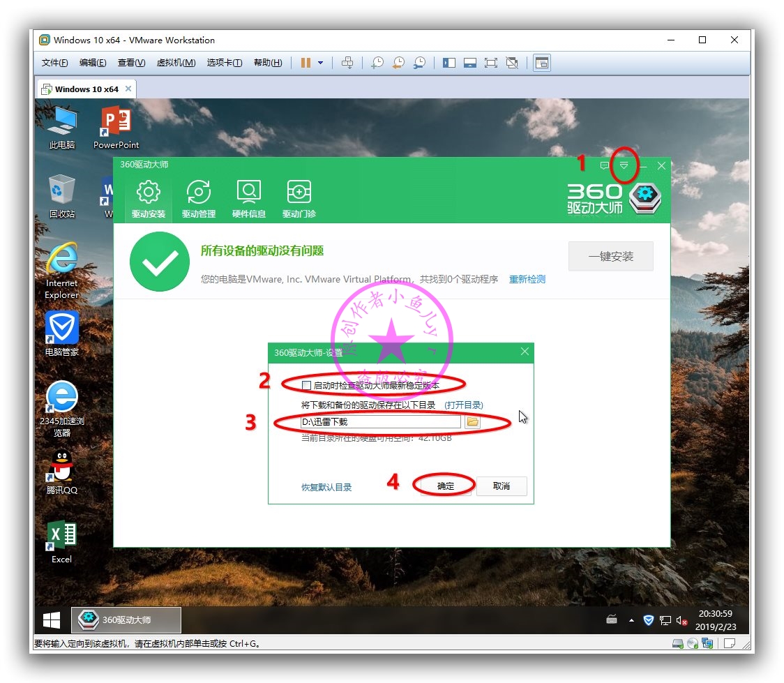Close the 360驱动大师-设置 dialog
This screenshot has width=784, height=683.
525,352
